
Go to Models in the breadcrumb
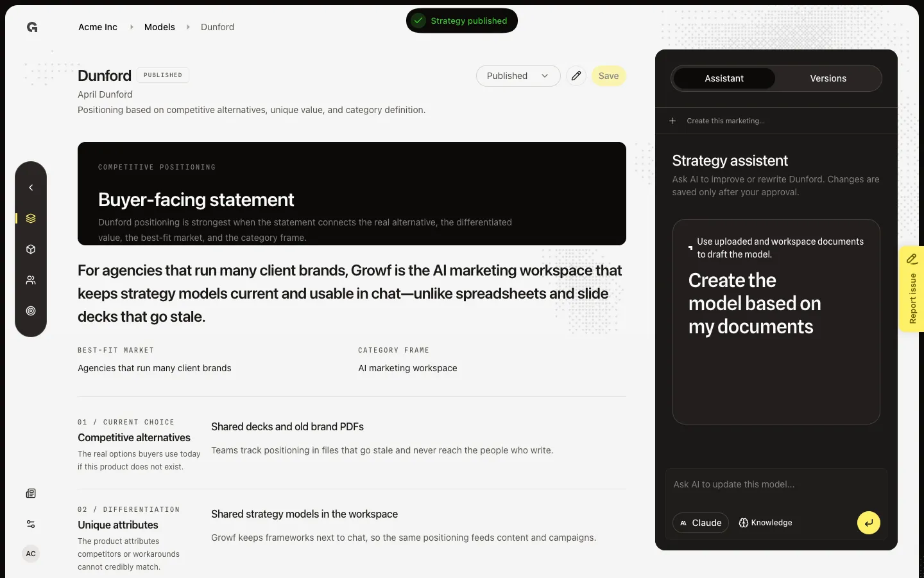159,27
